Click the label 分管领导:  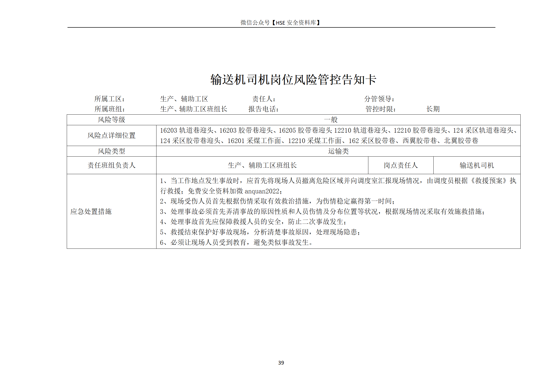tap(379, 99)
